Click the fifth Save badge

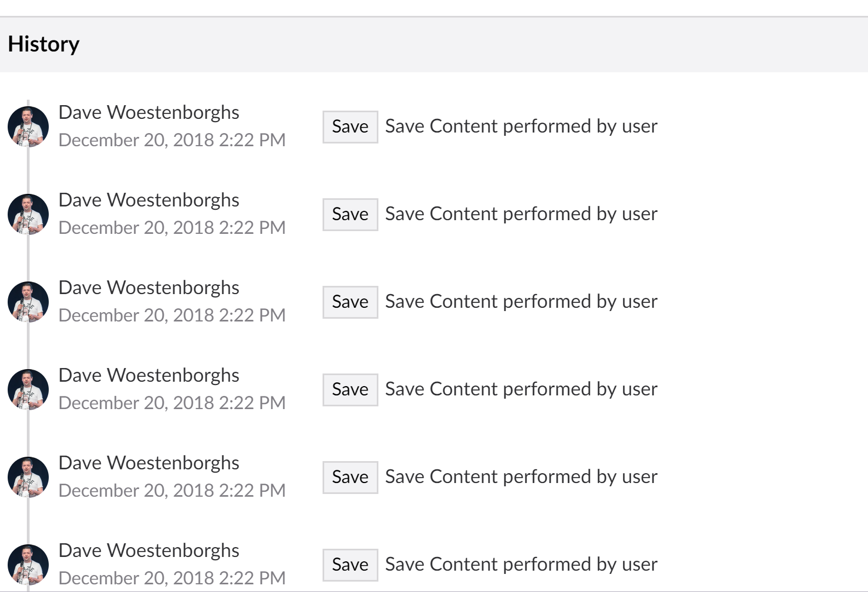(349, 477)
